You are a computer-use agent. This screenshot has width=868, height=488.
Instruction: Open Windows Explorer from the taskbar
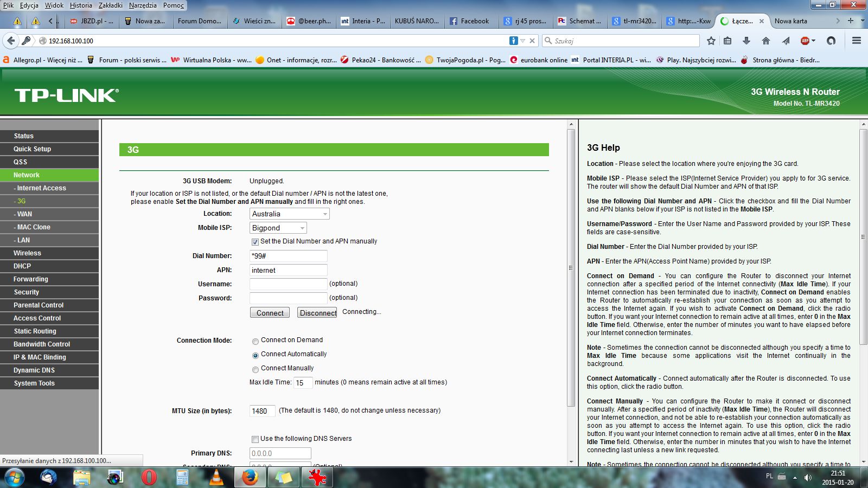[82, 477]
